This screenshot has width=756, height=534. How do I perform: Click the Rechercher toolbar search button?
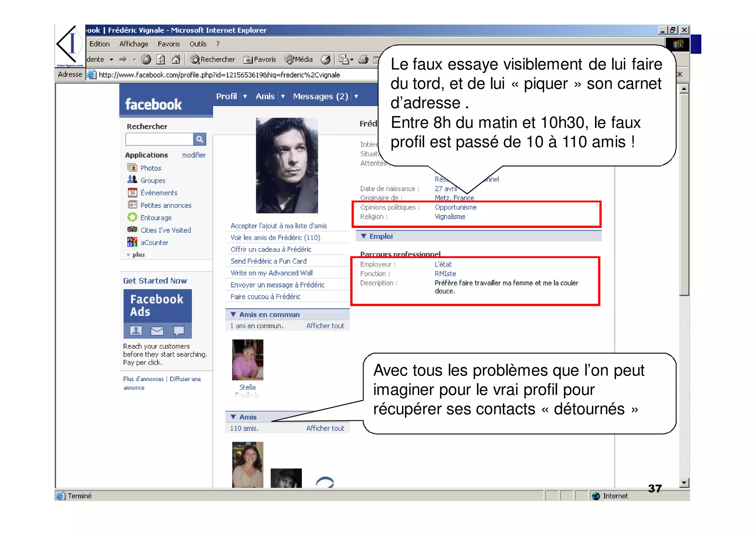(213, 59)
